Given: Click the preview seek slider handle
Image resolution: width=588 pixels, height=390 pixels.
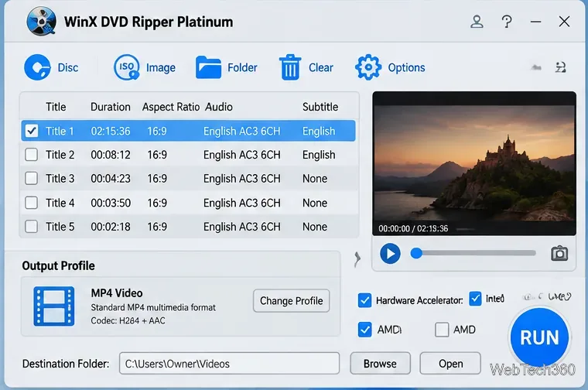Looking at the screenshot, I should [x=416, y=254].
